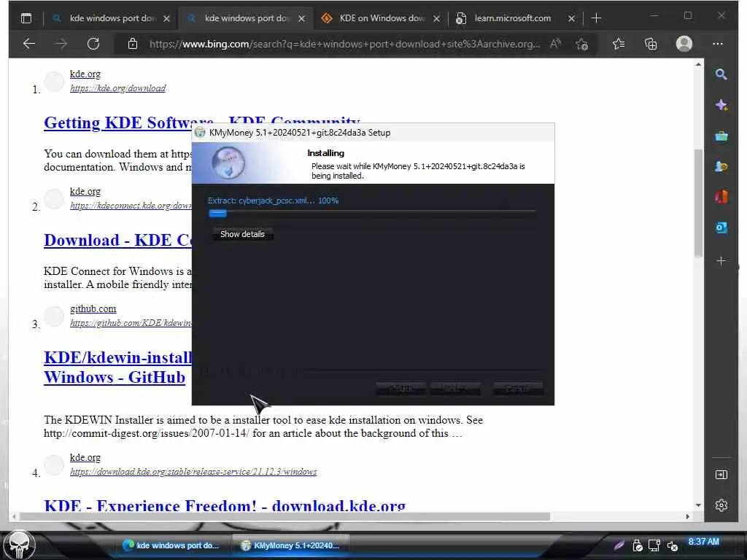Screen dimensions: 747x560
Task: Open download.kde.org stable release URL link
Action: pos(193,472)
